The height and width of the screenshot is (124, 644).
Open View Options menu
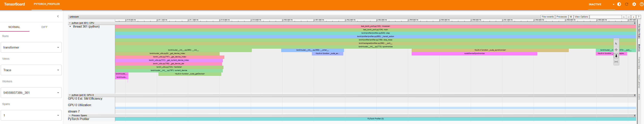click(x=581, y=17)
